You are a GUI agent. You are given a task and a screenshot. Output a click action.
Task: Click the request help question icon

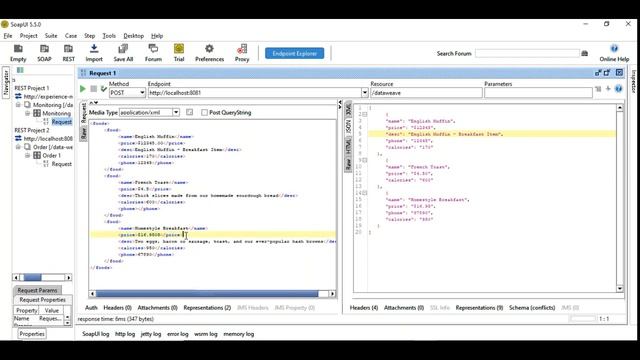(x=619, y=89)
